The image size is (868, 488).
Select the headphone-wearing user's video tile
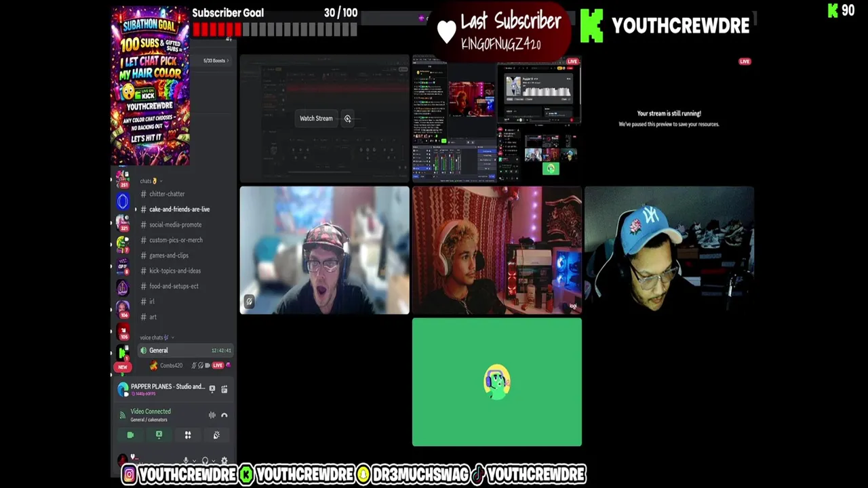(496, 250)
